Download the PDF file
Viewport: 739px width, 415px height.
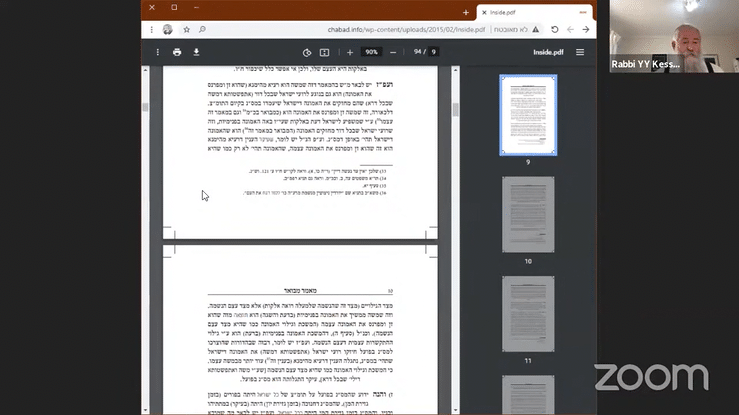[x=196, y=52]
